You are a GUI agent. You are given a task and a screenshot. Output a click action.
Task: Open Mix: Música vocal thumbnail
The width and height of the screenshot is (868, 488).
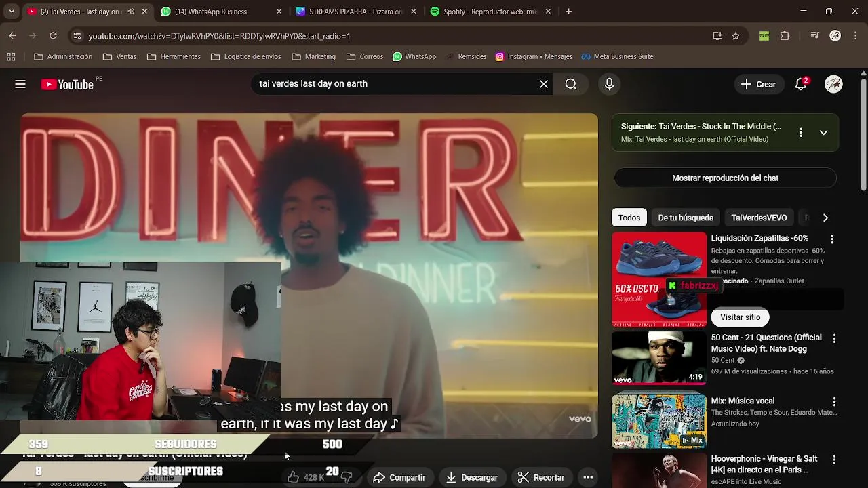click(659, 422)
